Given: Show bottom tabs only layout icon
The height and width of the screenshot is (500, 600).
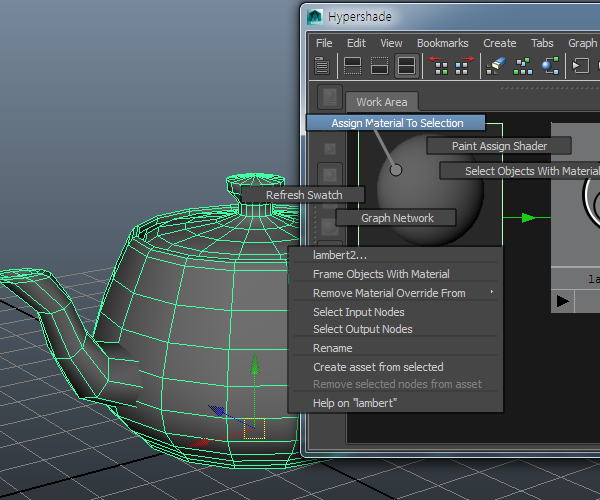Looking at the screenshot, I should 379,66.
